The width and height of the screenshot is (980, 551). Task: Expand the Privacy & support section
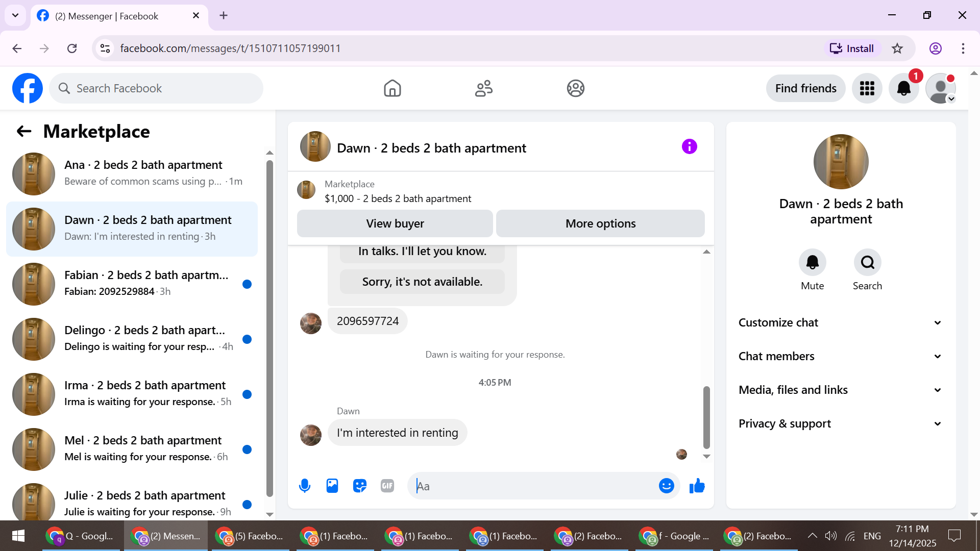840,423
